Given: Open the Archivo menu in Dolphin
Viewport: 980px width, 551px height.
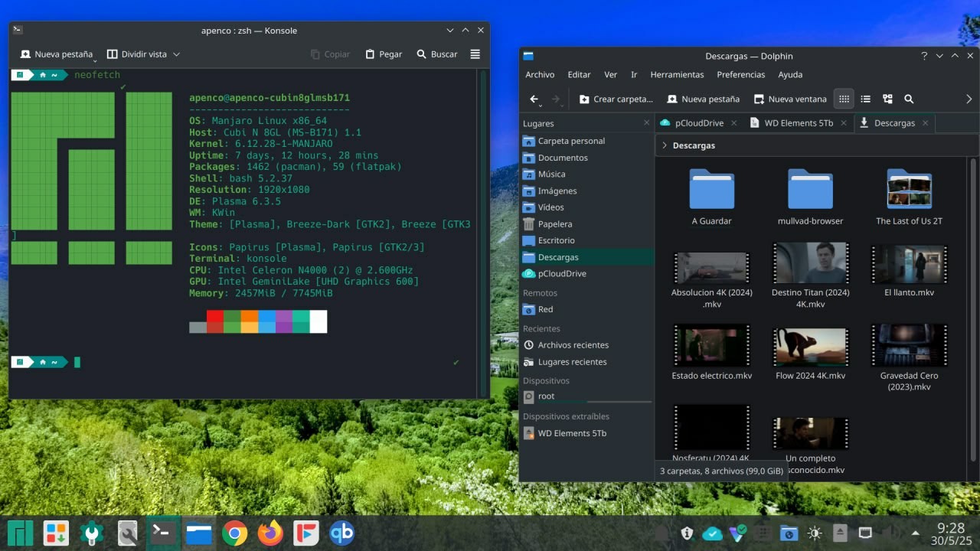Looking at the screenshot, I should click(540, 74).
